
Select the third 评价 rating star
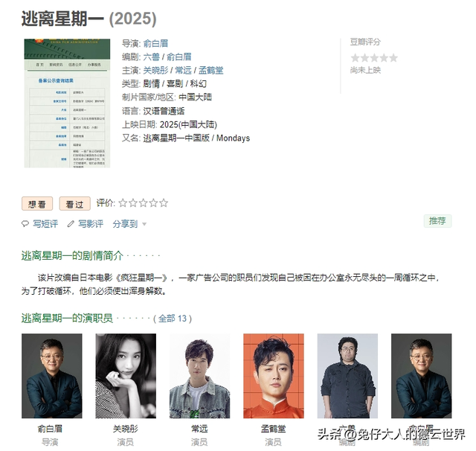click(143, 203)
